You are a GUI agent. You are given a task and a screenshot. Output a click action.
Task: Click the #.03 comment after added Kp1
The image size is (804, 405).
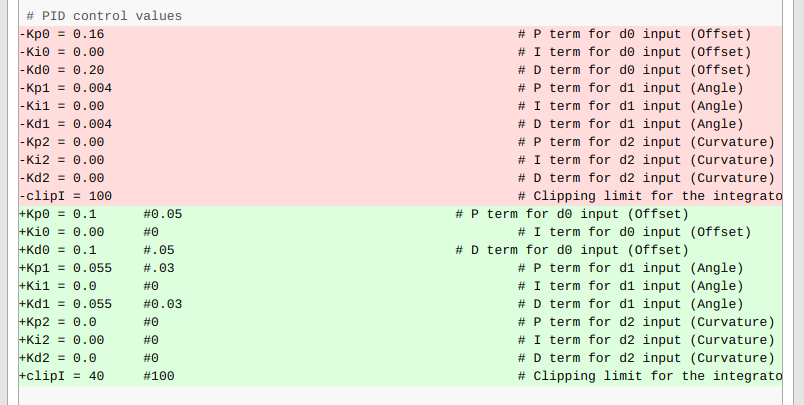(x=159, y=268)
